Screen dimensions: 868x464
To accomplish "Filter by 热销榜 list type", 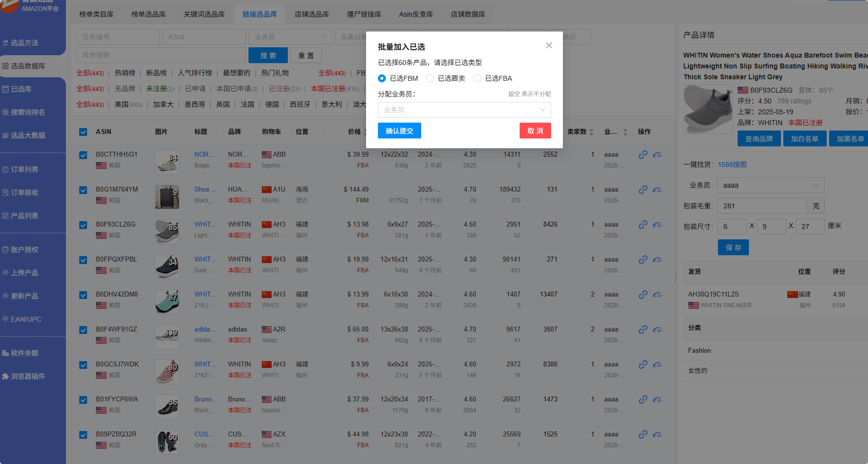I will point(125,73).
